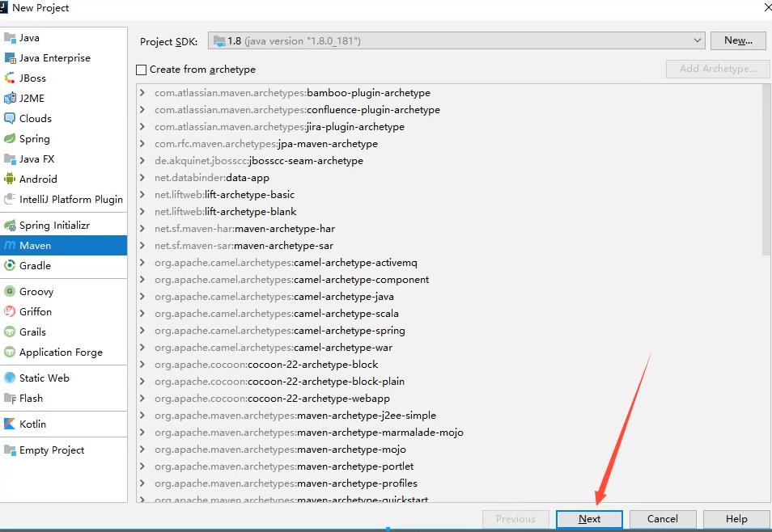The width and height of the screenshot is (772, 532).
Task: Click the Java project type icon
Action: tap(10, 38)
